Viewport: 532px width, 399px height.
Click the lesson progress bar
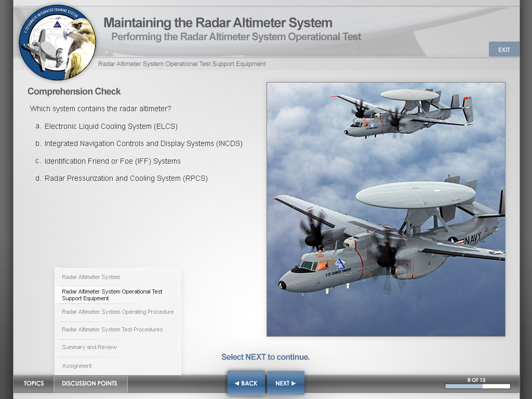point(477,387)
